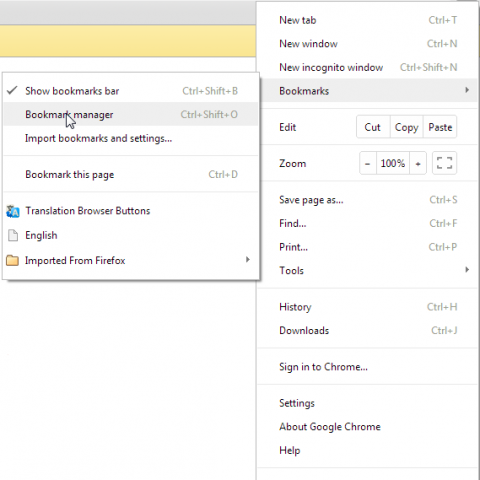Expand the Imported From Firefox submenu arrow
The height and width of the screenshot is (480, 480).
[247, 260]
